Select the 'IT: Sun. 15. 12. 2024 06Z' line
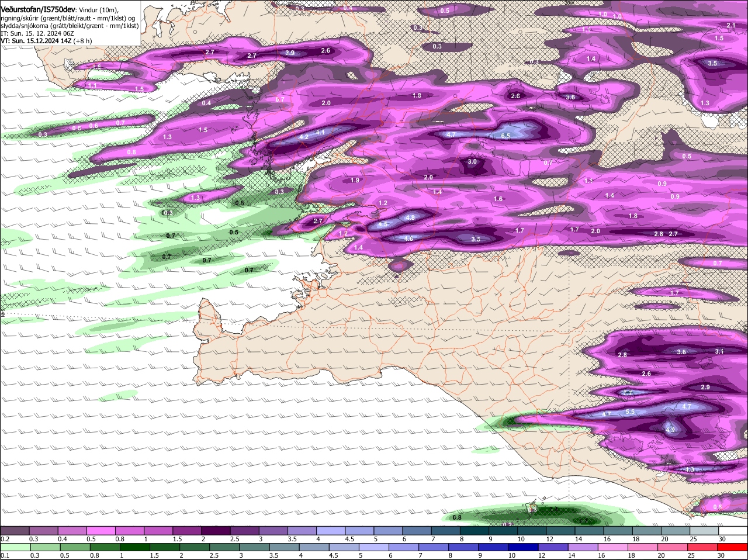Screen dimensions: 748x560 37,34
